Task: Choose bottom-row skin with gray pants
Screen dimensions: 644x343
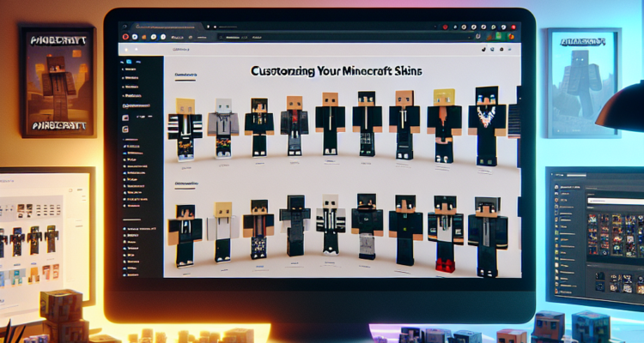Action: (368, 226)
